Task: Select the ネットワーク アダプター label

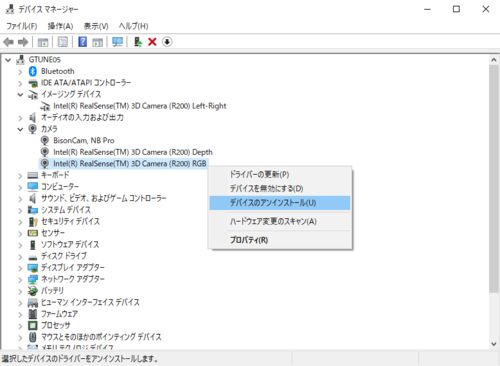Action: 73,279
